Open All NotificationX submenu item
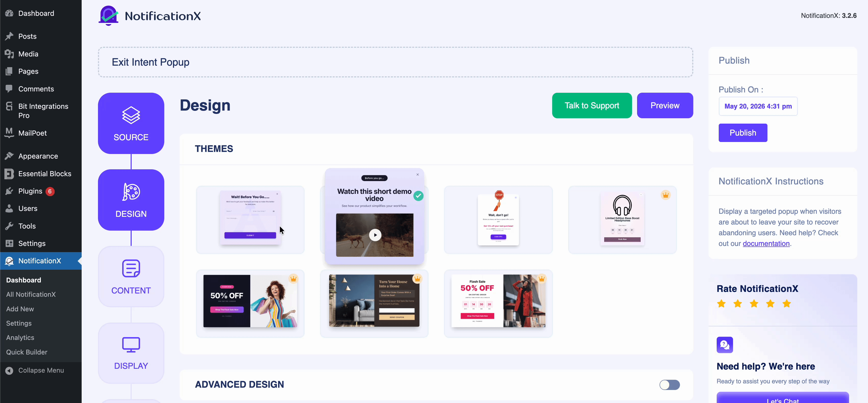Screen dimensions: 868x403 (x=31, y=294)
